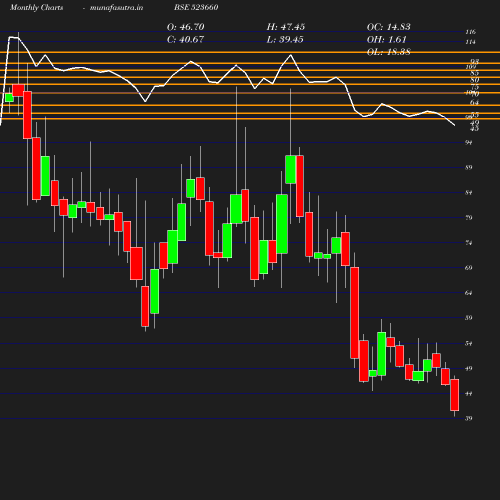Screen dimensions: 500x500
Task: Click the 74 price axis label
Action: [x=469, y=243]
